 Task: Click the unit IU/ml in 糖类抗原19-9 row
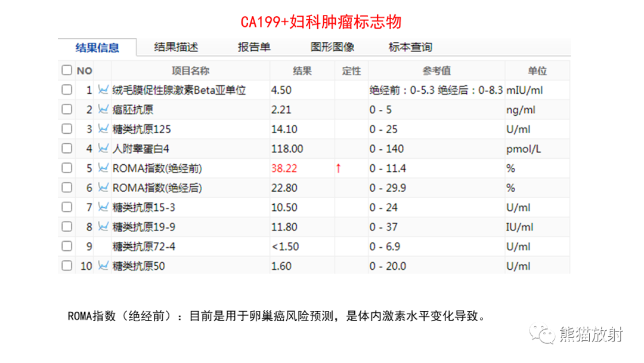[x=519, y=227]
